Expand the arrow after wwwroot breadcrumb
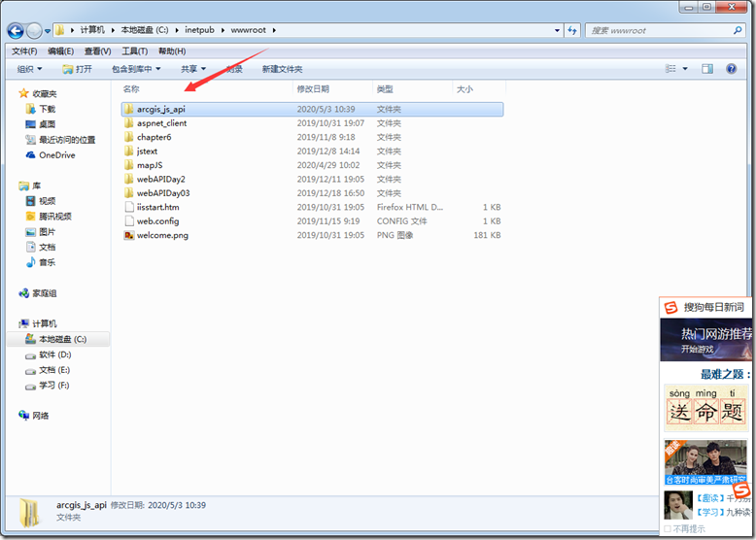This screenshot has width=756, height=540. tap(274, 30)
